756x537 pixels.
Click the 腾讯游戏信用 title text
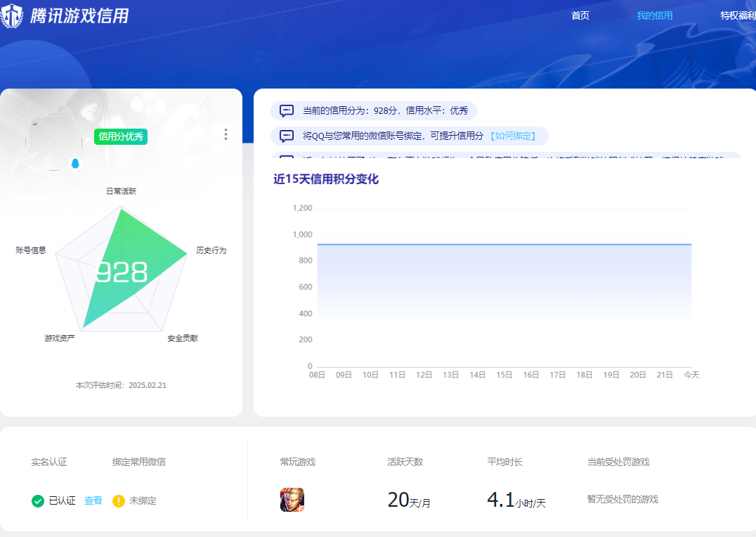pyautogui.click(x=79, y=16)
